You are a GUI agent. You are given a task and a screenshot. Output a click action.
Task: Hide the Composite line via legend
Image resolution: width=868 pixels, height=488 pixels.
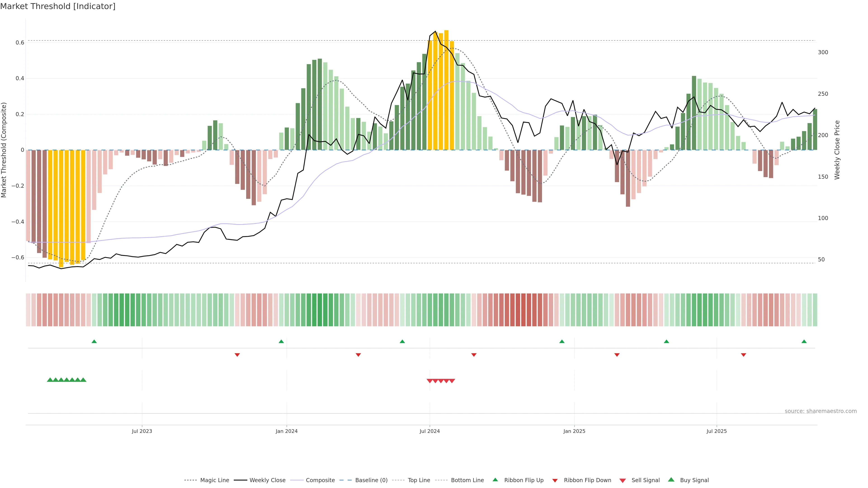[x=320, y=480]
